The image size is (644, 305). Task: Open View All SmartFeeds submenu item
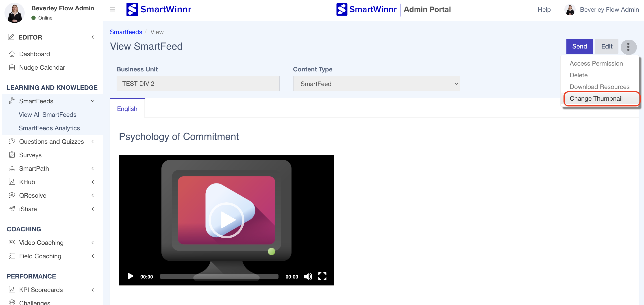coord(48,115)
